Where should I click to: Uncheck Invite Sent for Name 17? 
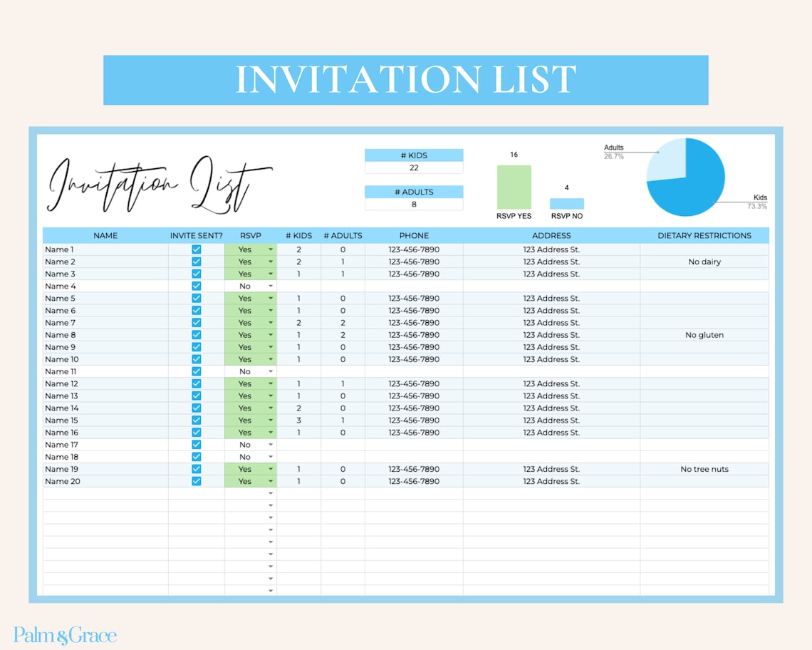pos(195,444)
